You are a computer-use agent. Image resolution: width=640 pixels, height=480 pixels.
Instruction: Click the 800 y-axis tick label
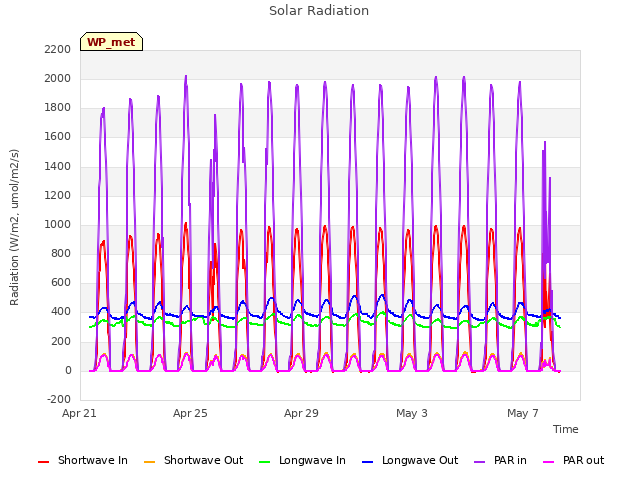(x=61, y=254)
